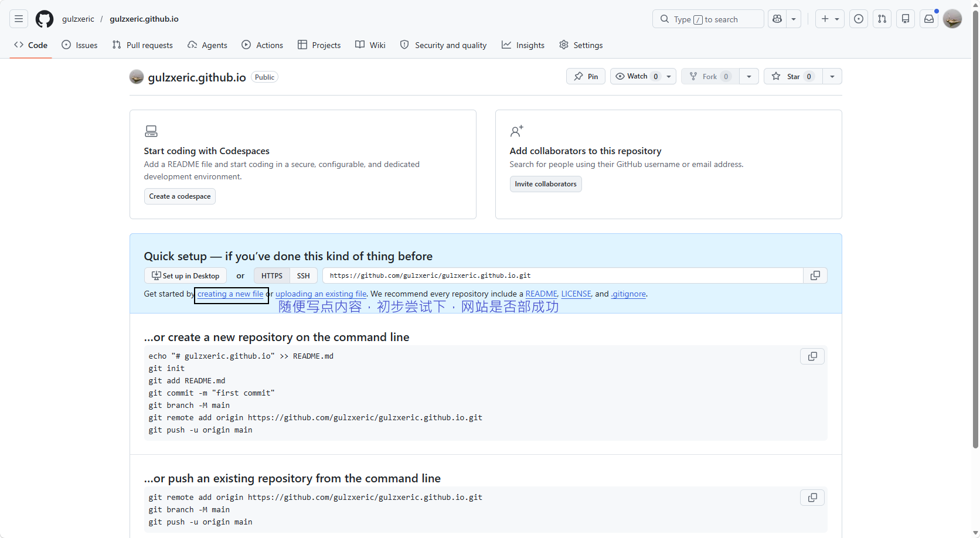
Task: Go to repository Settings tab
Action: [581, 45]
